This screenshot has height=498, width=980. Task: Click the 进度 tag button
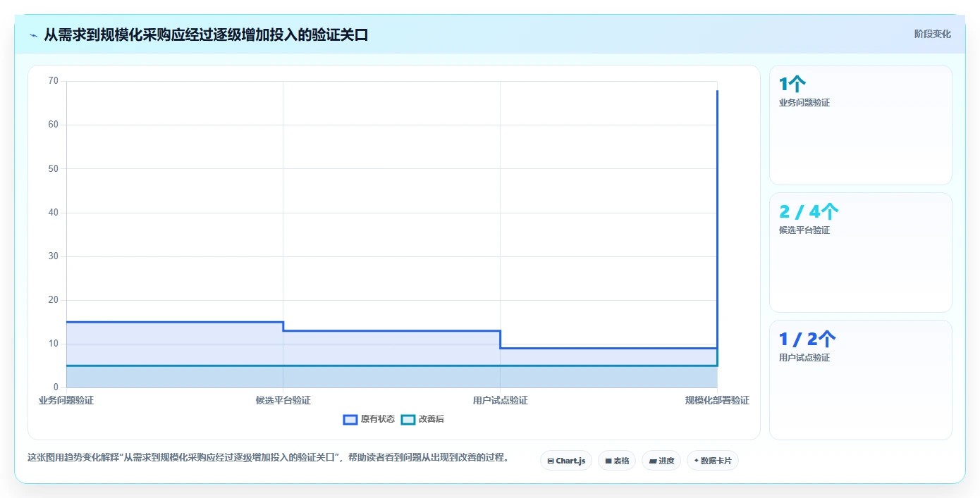[661, 461]
